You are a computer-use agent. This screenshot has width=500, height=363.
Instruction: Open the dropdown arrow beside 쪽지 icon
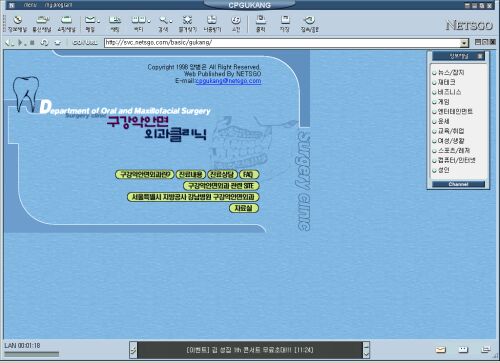[x=149, y=21]
